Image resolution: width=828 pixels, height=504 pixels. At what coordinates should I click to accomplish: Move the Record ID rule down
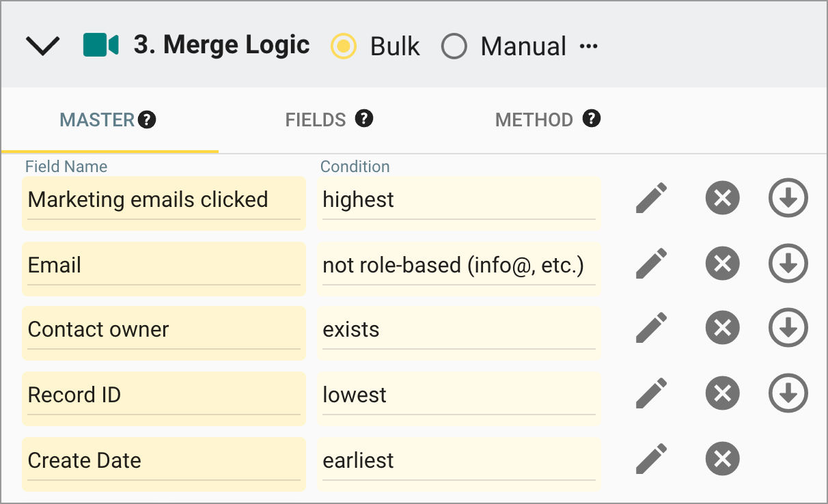788,394
